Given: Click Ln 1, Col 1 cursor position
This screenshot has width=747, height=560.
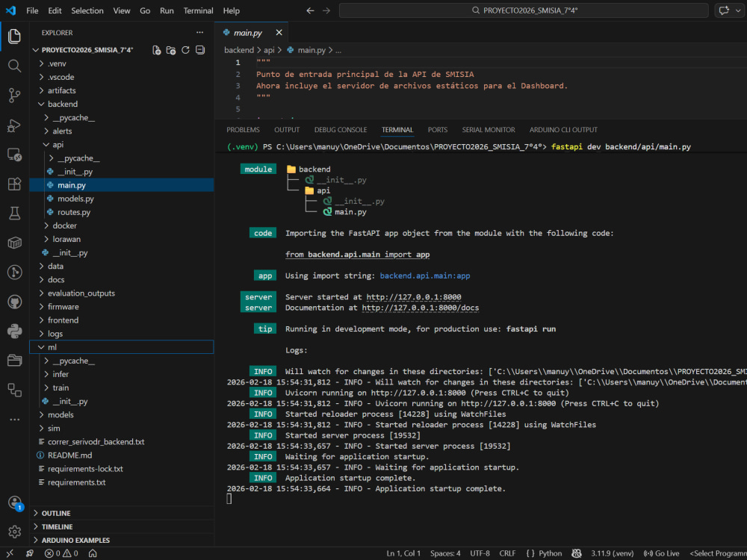Looking at the screenshot, I should [x=403, y=553].
